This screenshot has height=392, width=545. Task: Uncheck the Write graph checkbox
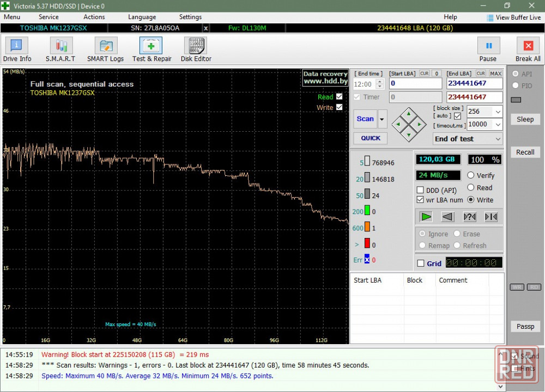(339, 107)
